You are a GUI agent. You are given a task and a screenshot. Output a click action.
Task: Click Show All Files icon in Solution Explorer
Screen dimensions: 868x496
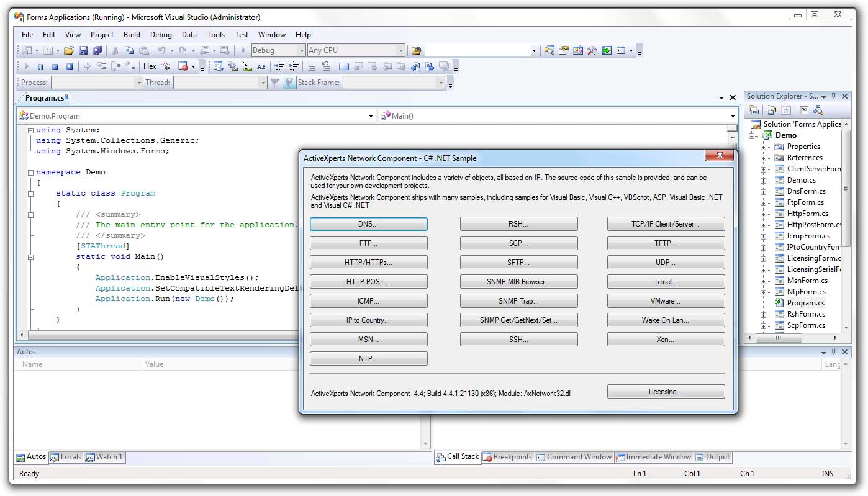771,110
